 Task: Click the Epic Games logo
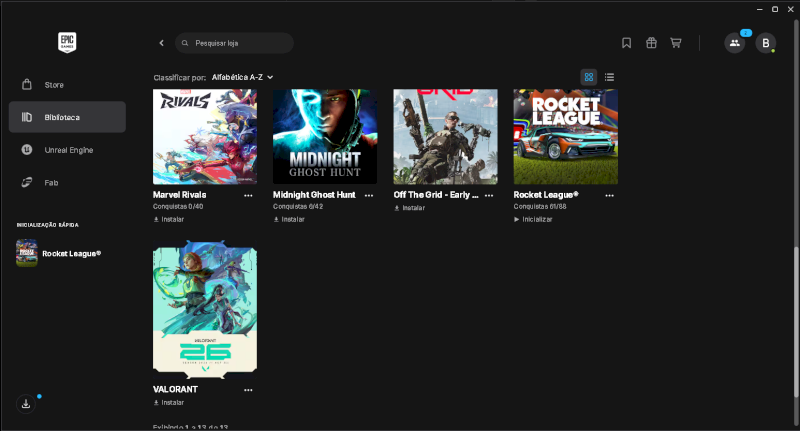67,42
